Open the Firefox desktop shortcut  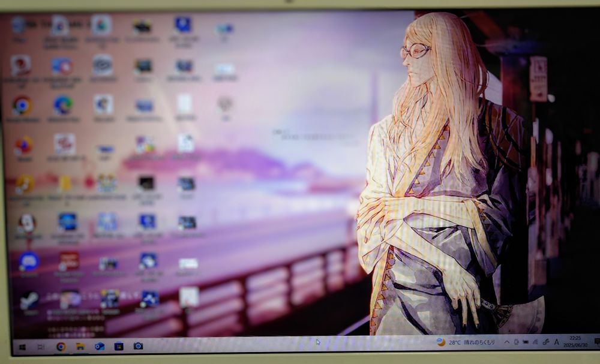coord(24,146)
